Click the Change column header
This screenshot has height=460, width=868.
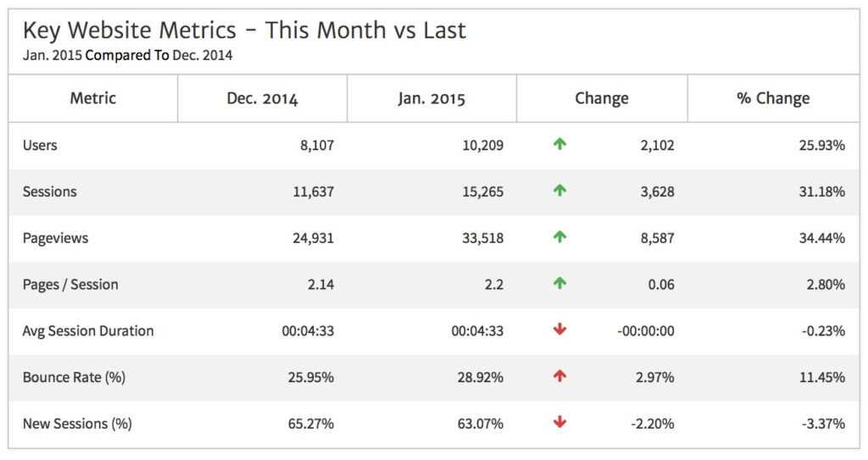click(x=602, y=98)
